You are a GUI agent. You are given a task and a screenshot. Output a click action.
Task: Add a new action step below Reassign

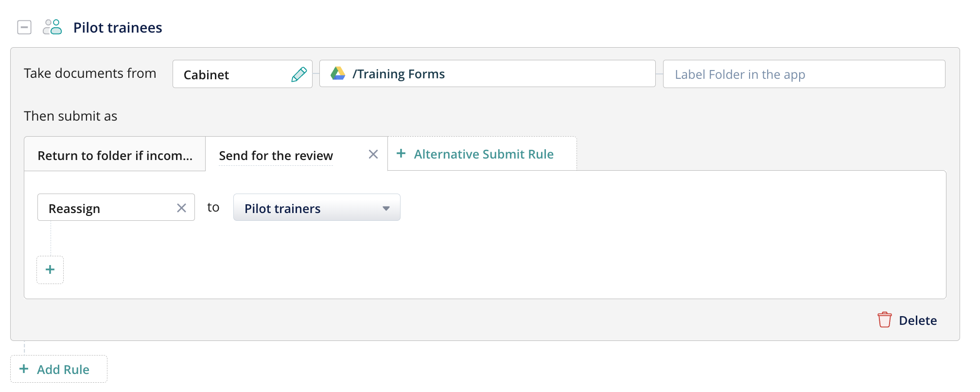point(50,270)
